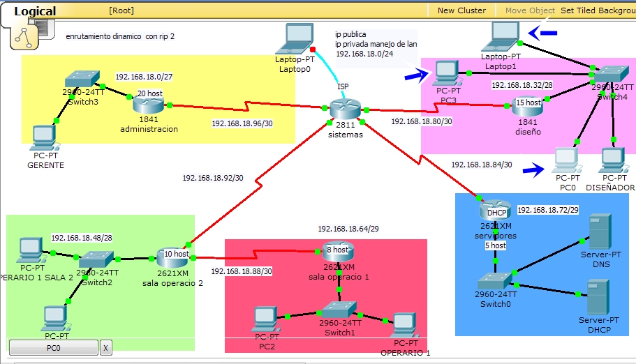The height and width of the screenshot is (364, 636).
Task: Select the Laptop0 device
Action: point(295,39)
